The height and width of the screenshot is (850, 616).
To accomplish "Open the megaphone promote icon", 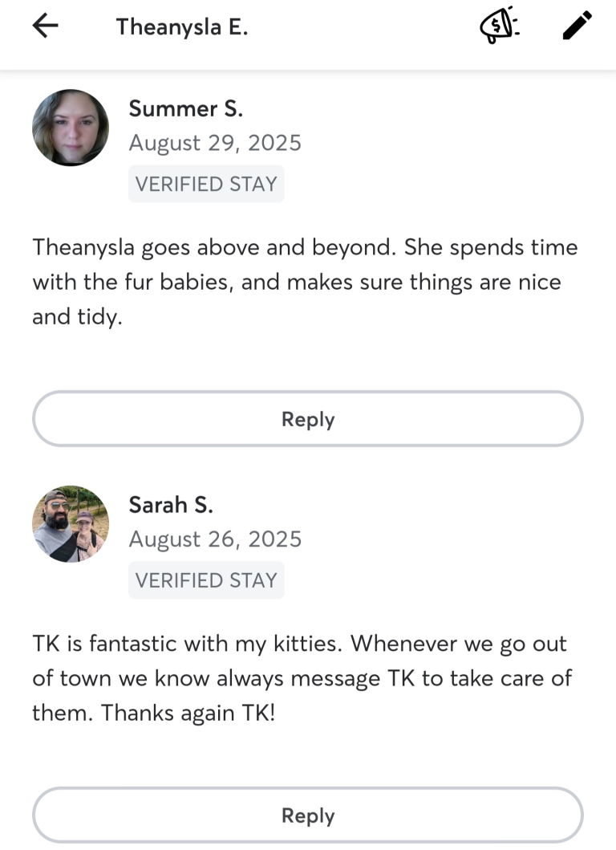I will [500, 27].
